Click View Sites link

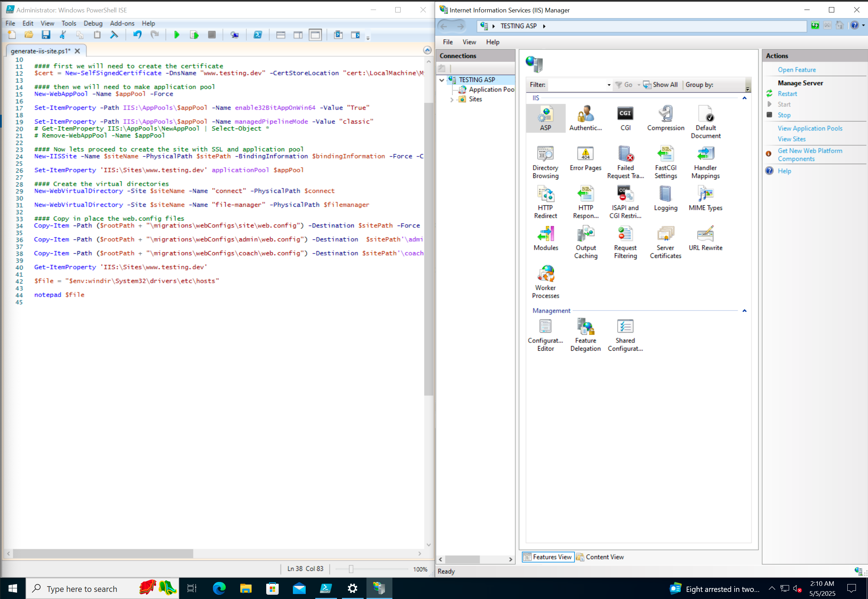792,139
